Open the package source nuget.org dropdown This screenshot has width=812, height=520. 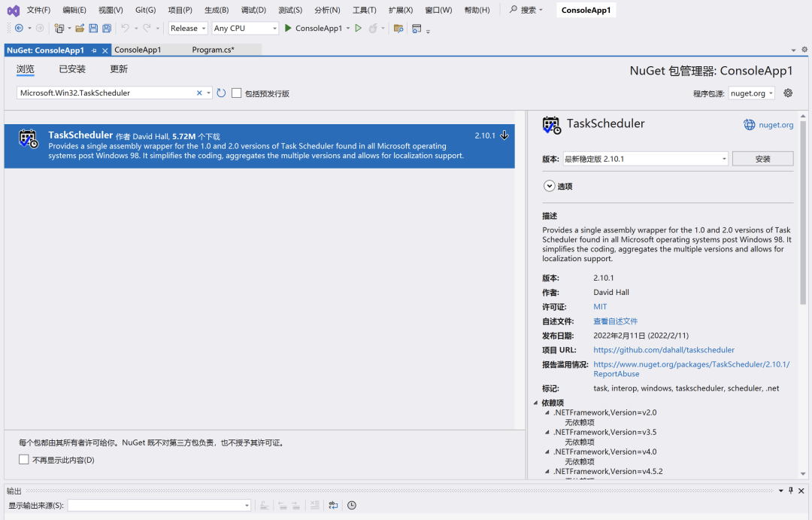(x=751, y=93)
